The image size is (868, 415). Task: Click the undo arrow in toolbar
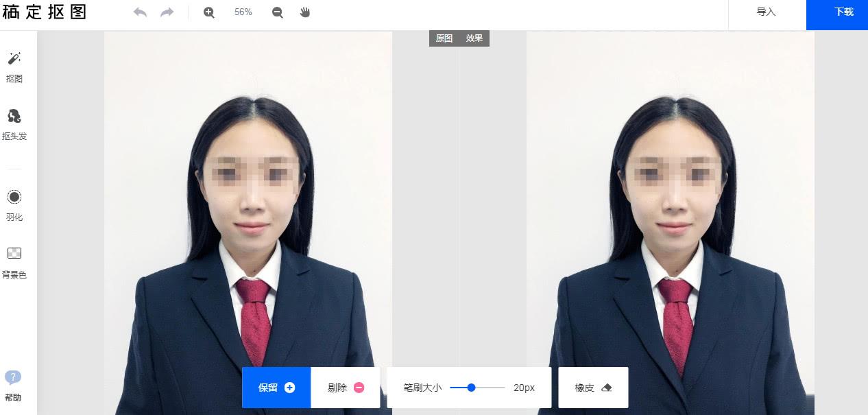click(140, 12)
